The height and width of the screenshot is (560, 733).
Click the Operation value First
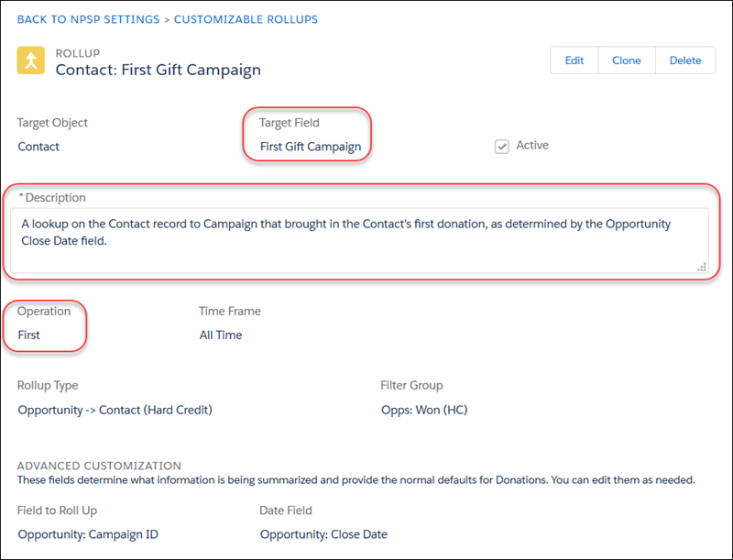(x=29, y=335)
